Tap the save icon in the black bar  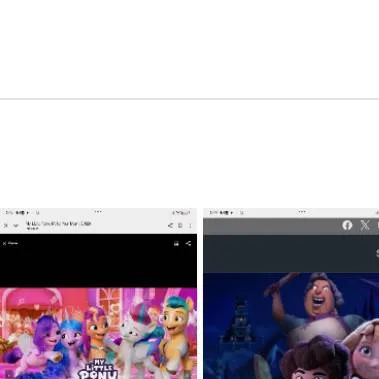click(x=176, y=243)
